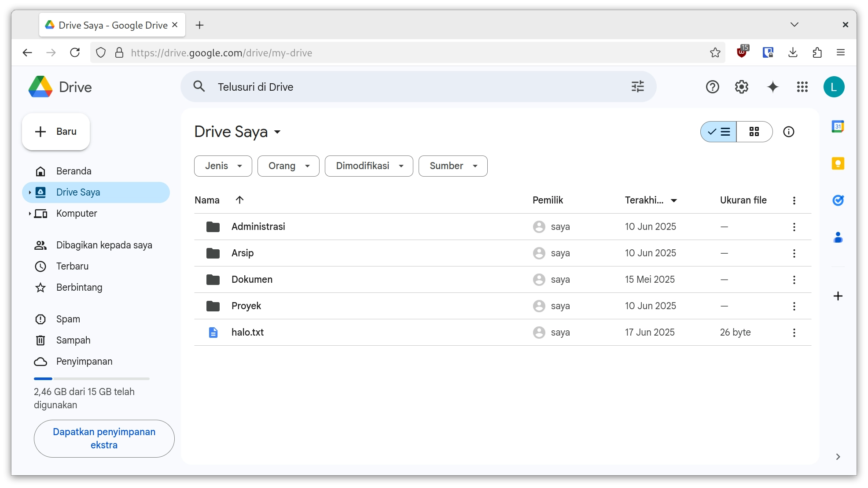Click the storage usage progress bar
The image size is (868, 488).
(92, 379)
